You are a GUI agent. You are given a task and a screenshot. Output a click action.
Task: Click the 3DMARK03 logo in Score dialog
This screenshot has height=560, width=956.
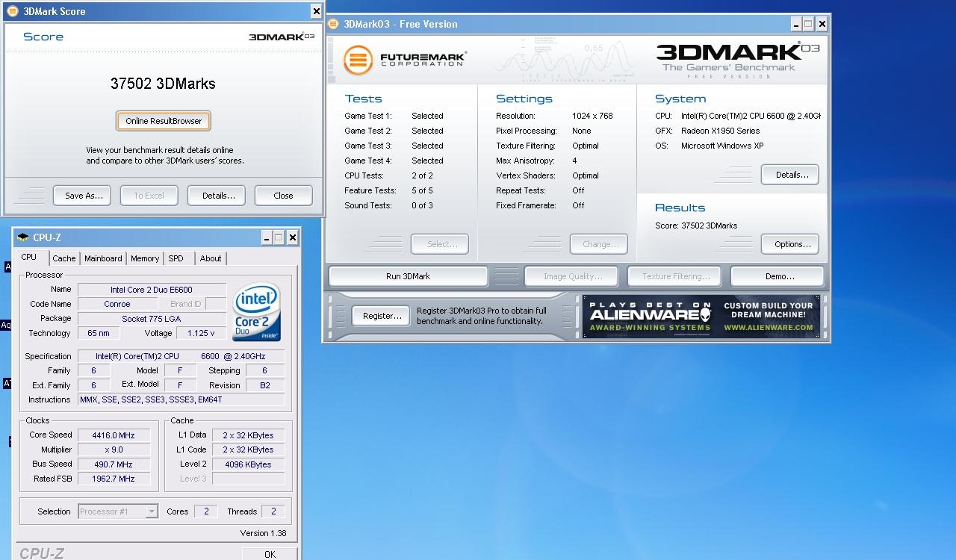point(281,37)
